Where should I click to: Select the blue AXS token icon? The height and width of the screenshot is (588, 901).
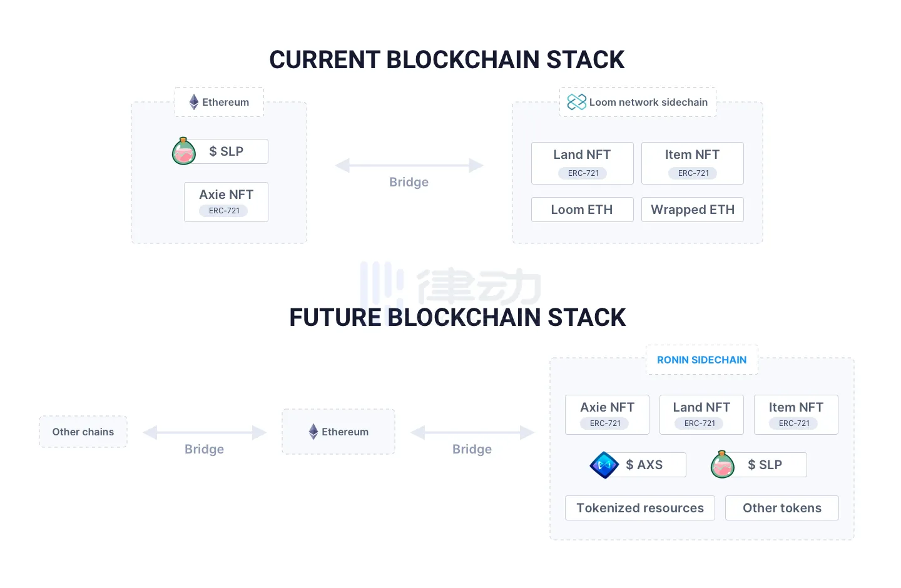coord(604,465)
